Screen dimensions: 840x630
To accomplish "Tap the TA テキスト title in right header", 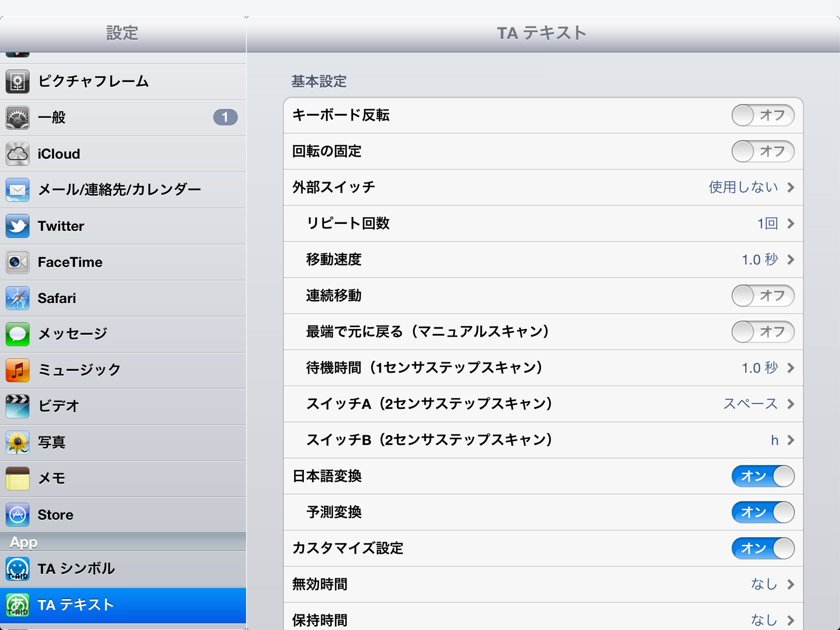I will [x=542, y=33].
